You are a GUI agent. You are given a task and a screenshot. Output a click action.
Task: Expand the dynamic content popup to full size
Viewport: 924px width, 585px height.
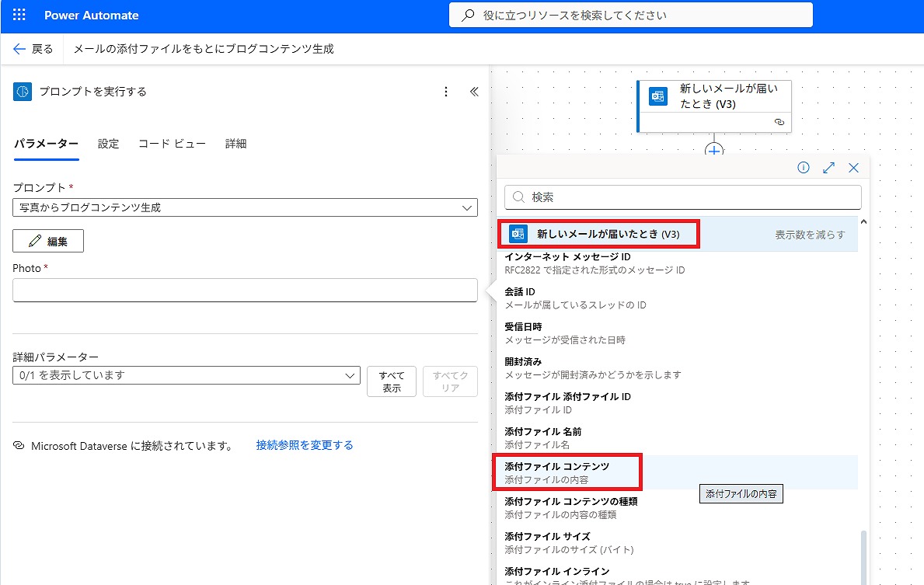pyautogui.click(x=828, y=168)
